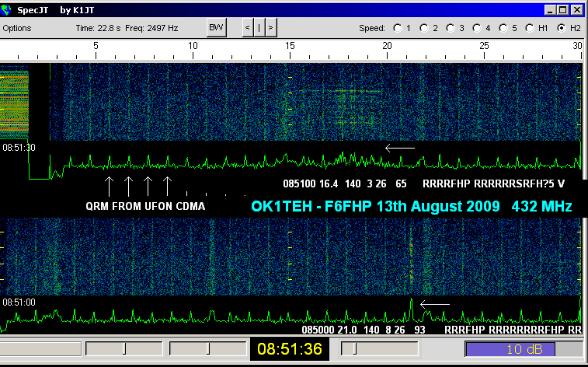The image size is (588, 367).
Task: Click the red ping burst in lower waterfall
Action: click(412, 259)
